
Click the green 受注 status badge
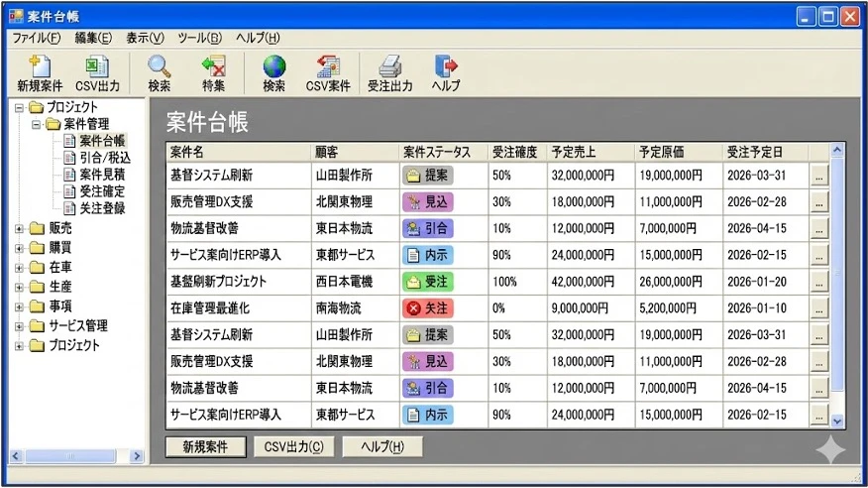tap(428, 282)
